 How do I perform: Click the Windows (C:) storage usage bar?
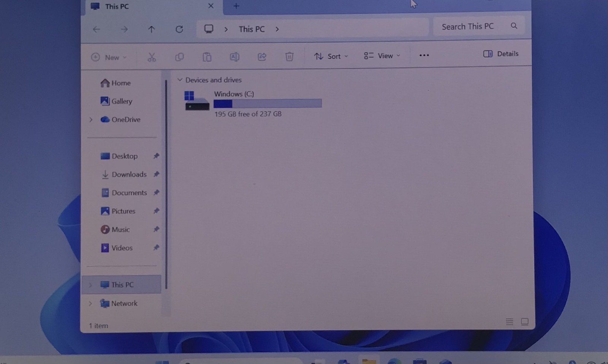(268, 103)
